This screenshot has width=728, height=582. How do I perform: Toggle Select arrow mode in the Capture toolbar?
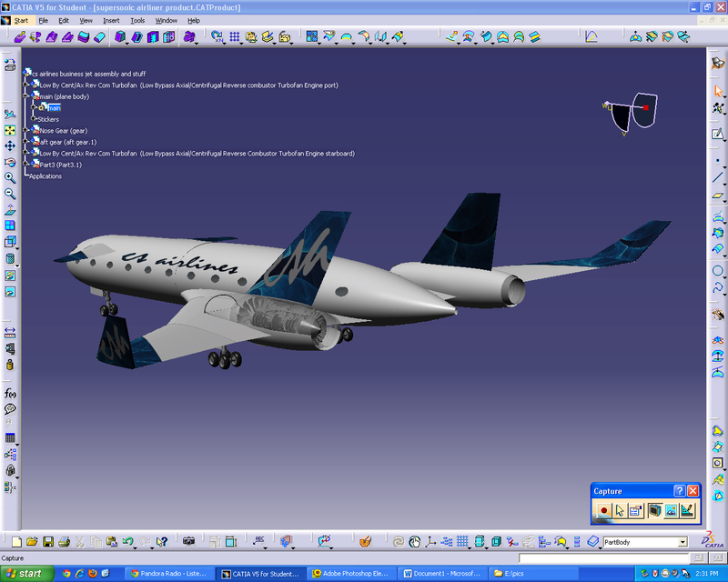(x=620, y=510)
